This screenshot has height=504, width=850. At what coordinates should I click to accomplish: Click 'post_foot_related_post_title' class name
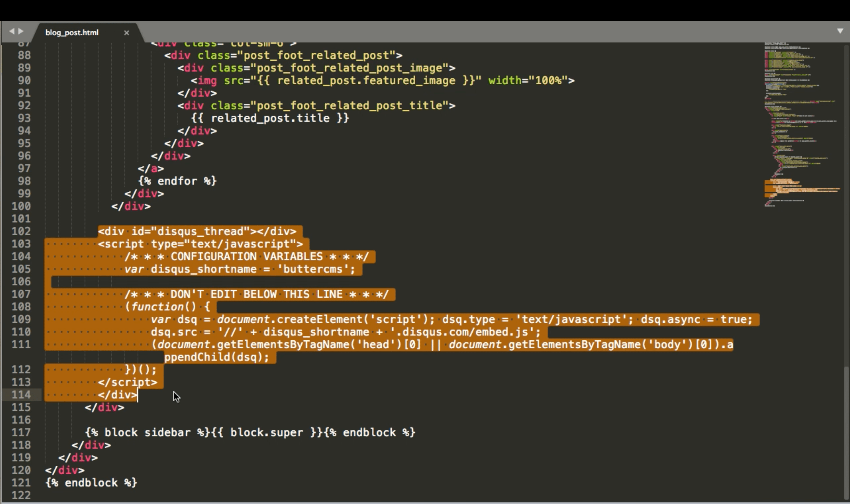(349, 106)
